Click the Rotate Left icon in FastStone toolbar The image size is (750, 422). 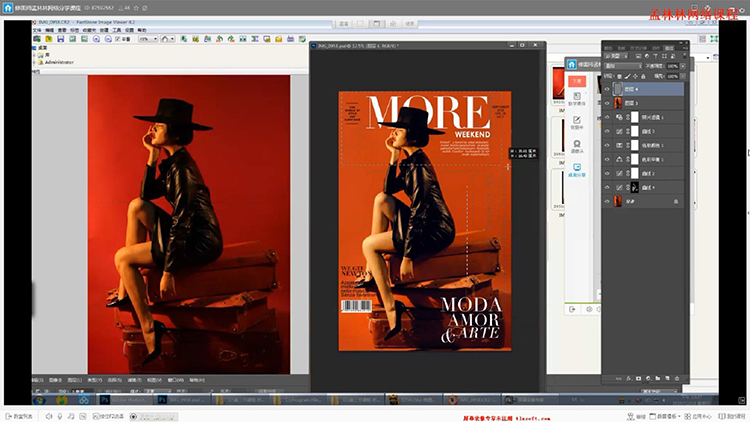coord(219,39)
